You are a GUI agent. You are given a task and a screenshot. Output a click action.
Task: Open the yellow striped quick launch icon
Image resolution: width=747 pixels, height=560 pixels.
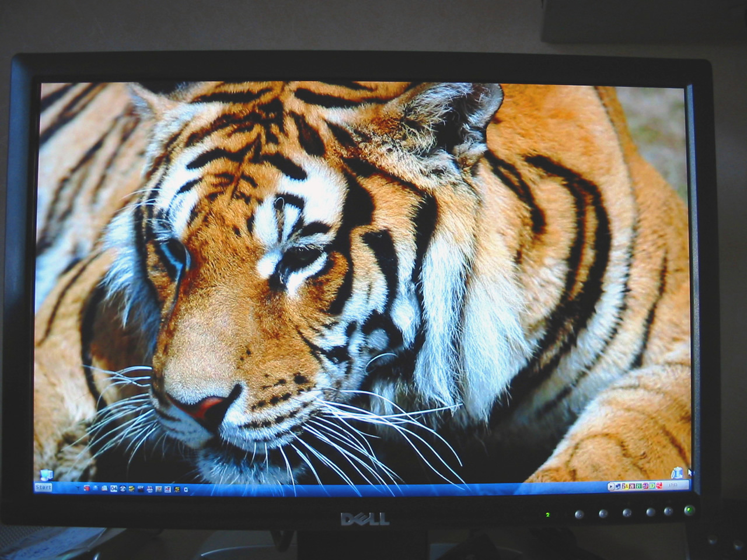click(x=132, y=488)
